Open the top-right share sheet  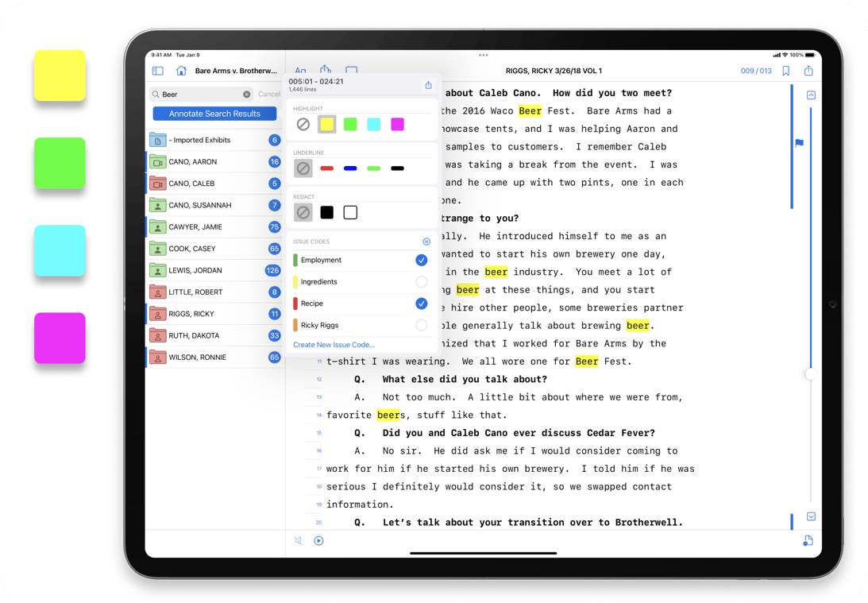tap(808, 71)
